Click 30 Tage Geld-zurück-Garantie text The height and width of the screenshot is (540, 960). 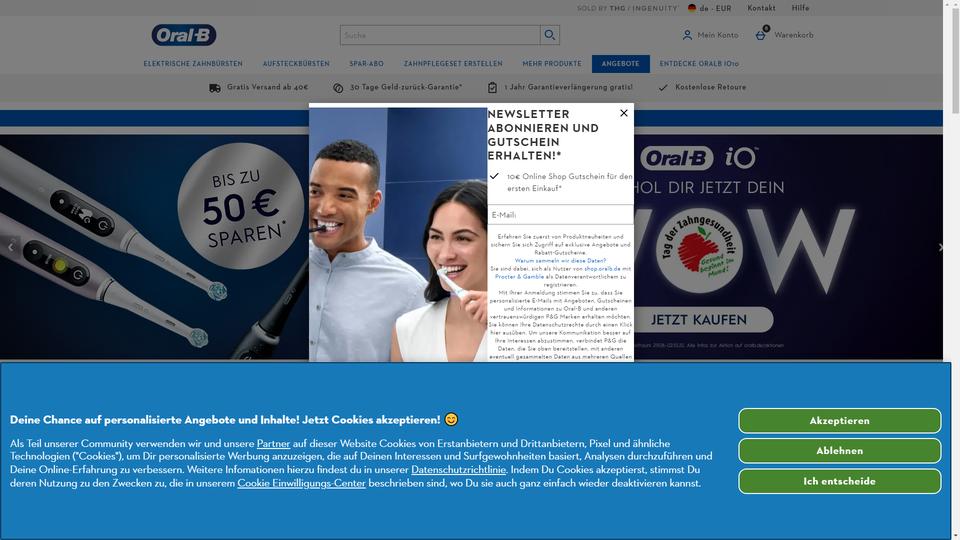pyautogui.click(x=406, y=88)
